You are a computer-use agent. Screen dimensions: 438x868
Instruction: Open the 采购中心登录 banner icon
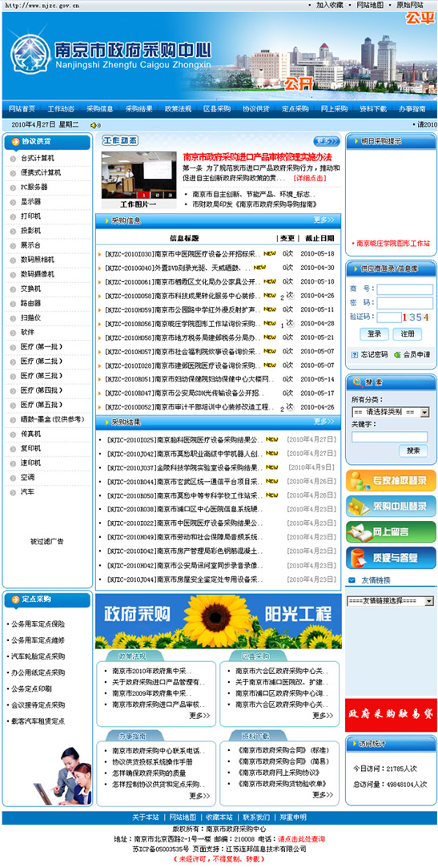[x=391, y=506]
